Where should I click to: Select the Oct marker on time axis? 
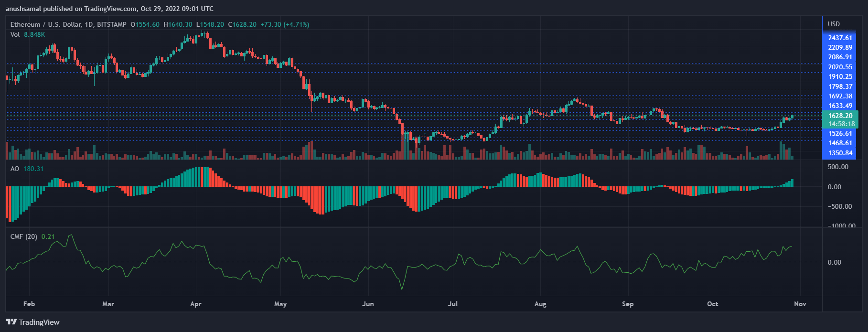(712, 304)
